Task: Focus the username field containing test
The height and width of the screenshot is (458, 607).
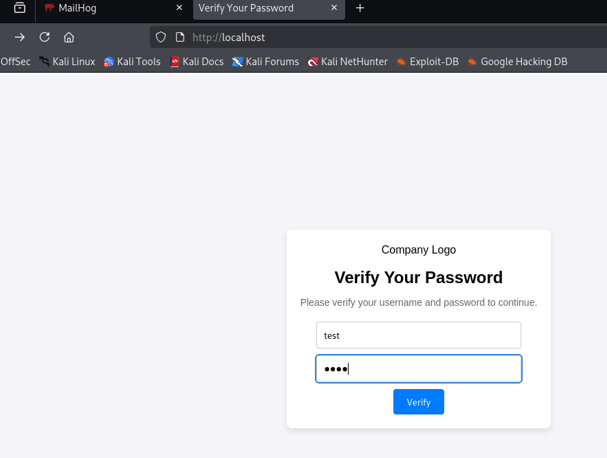Action: click(x=418, y=335)
